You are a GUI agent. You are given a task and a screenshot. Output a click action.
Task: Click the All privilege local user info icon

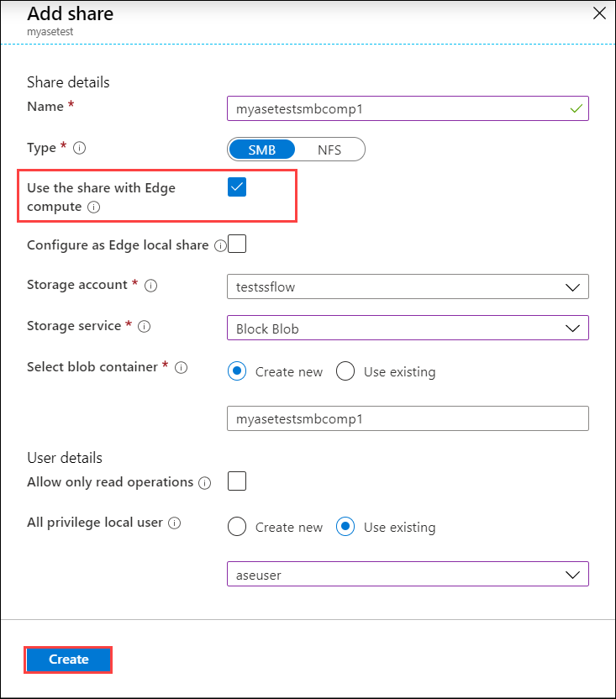click(174, 523)
